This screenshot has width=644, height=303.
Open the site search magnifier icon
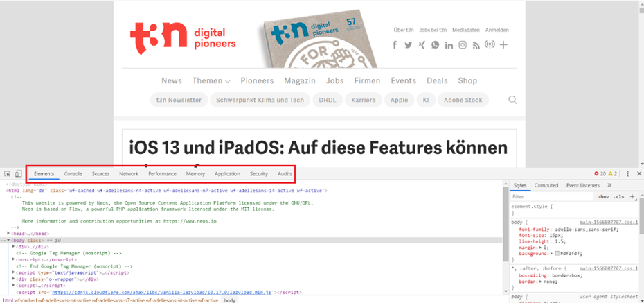tap(513, 100)
